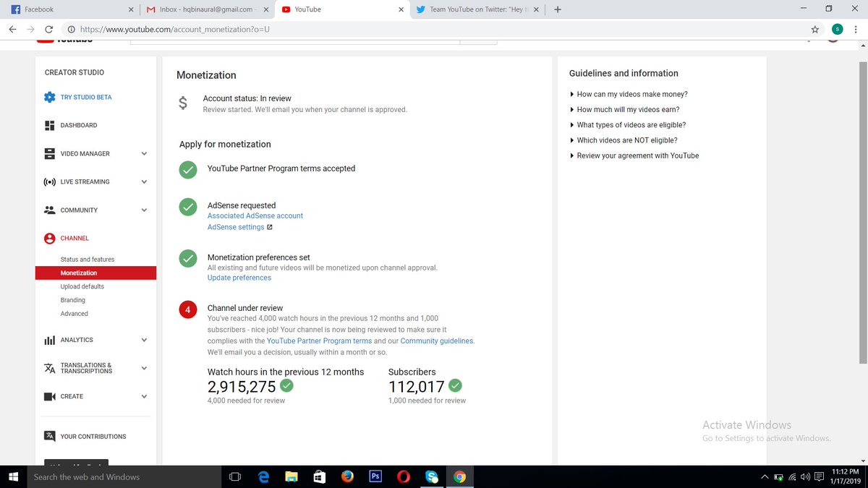Click the green check next to watch hours

[286, 385]
